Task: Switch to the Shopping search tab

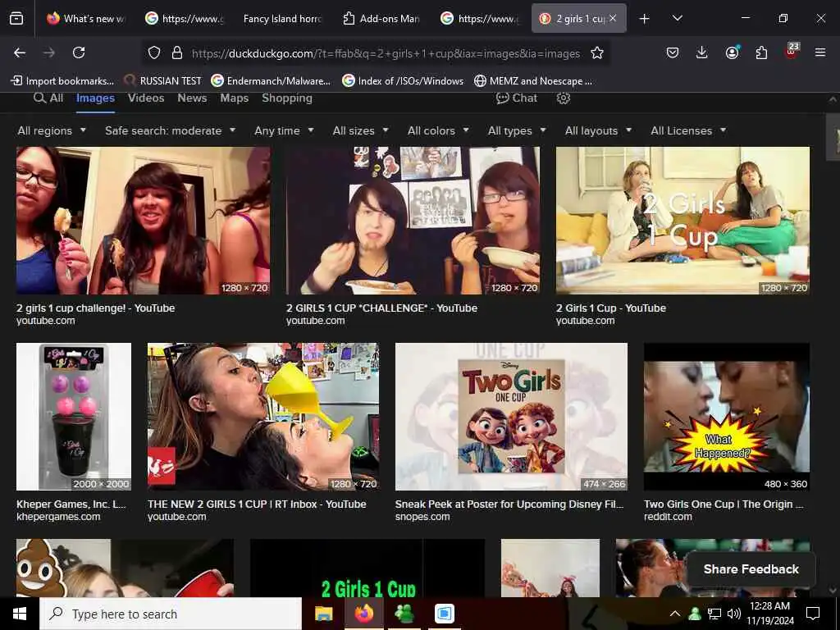Action: click(x=286, y=98)
